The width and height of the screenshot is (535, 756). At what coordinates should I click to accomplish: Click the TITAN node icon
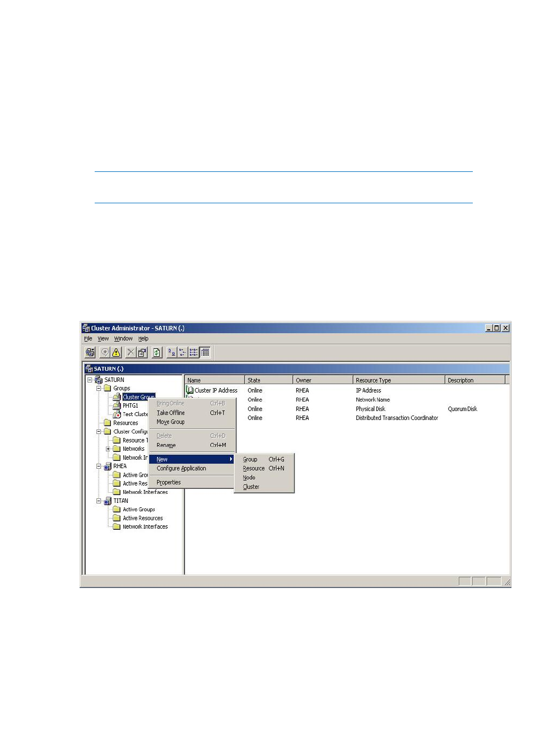coord(108,501)
